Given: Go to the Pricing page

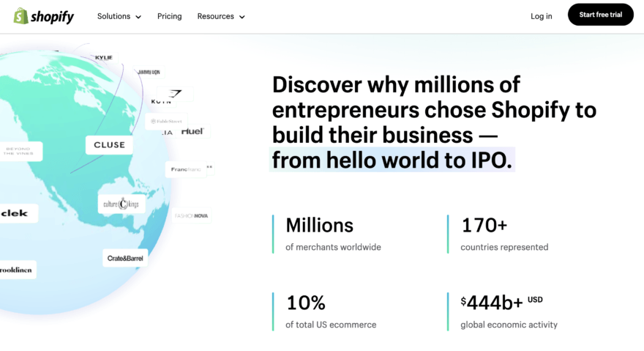Looking at the screenshot, I should click(x=169, y=16).
